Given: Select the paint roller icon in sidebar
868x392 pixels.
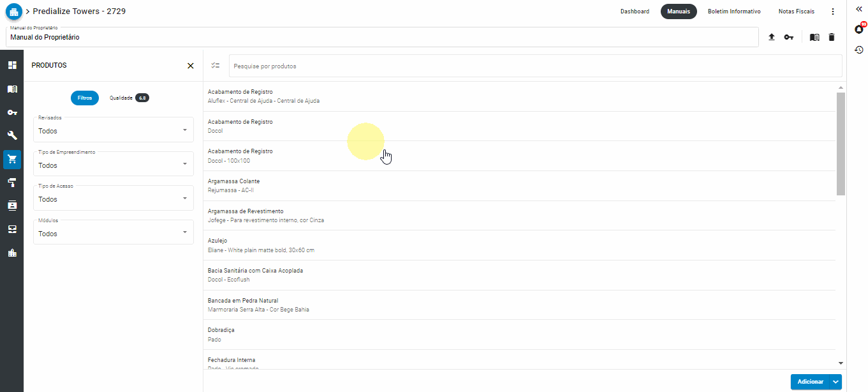Looking at the screenshot, I should point(11,182).
